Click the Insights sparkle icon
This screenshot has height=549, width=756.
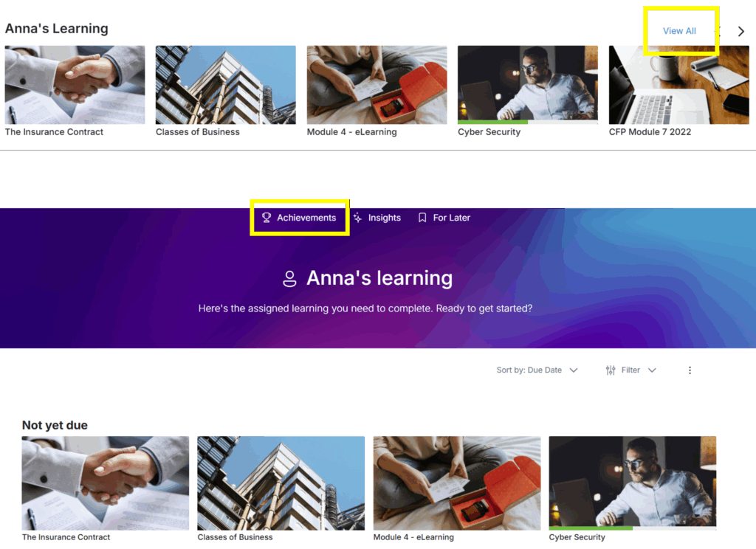357,218
